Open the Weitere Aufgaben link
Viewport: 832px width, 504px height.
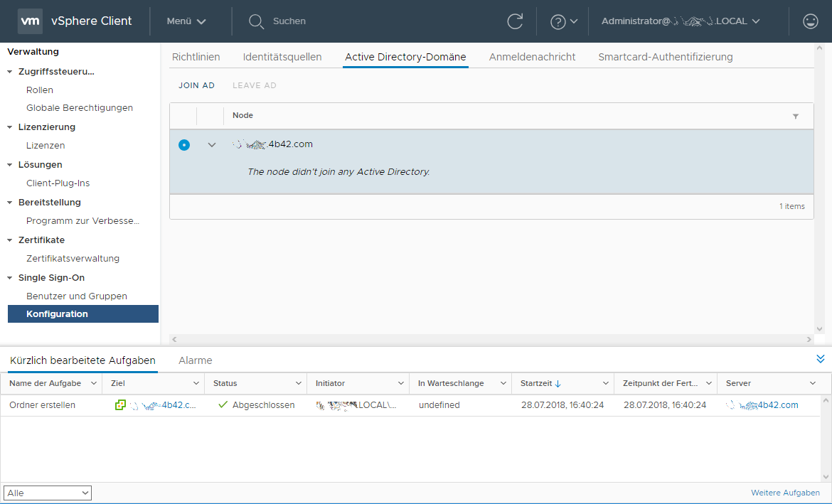point(785,493)
